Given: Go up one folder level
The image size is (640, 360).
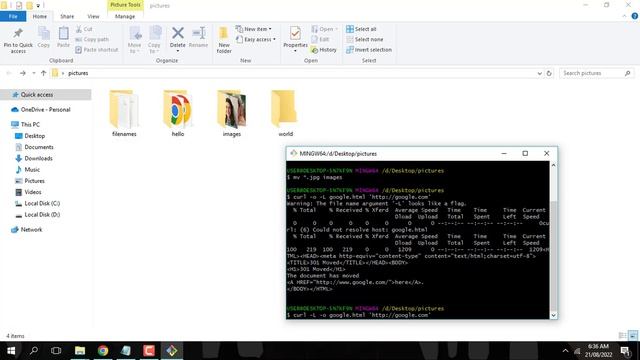Looking at the screenshot, I should pos(43,73).
